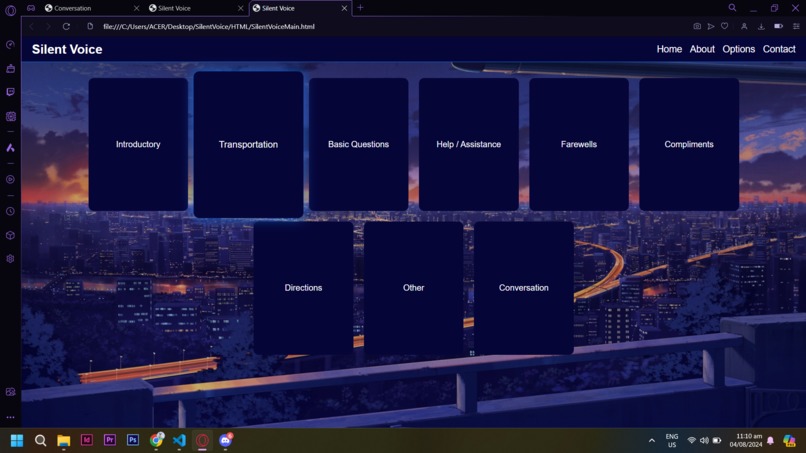Click the Silent Voice site title

tap(67, 49)
